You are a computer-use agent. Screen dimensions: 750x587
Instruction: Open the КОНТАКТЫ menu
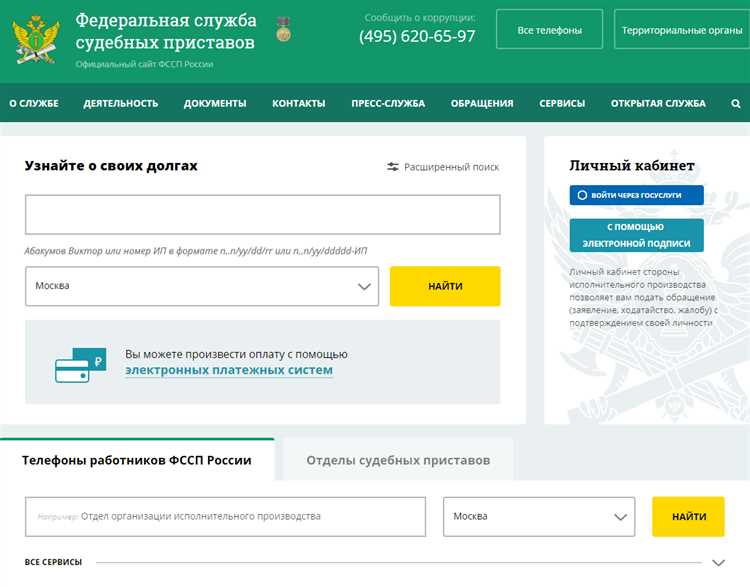(298, 103)
